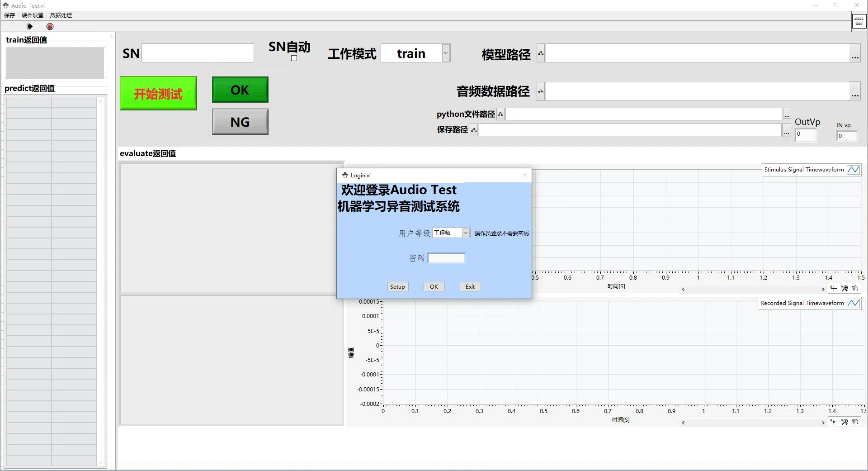Click the run arrow icon in toolbar
868x471 pixels.
(29, 27)
